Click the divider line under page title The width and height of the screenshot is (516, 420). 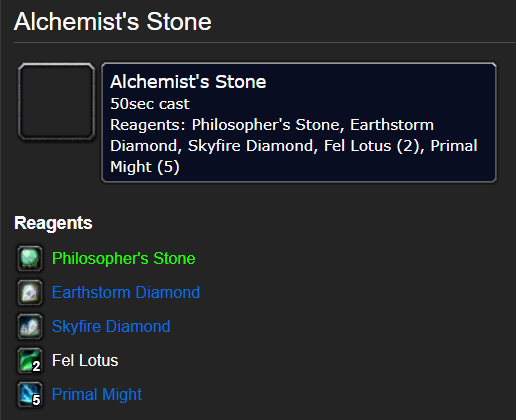pyautogui.click(x=265, y=43)
